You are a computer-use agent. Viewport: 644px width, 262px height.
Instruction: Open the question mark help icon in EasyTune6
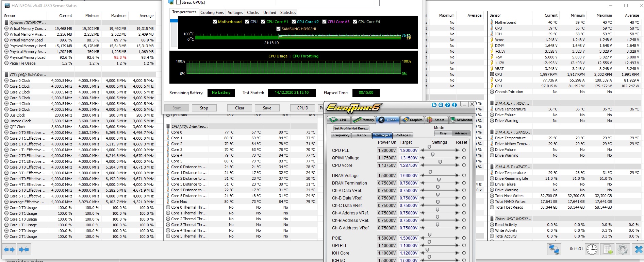click(x=448, y=105)
